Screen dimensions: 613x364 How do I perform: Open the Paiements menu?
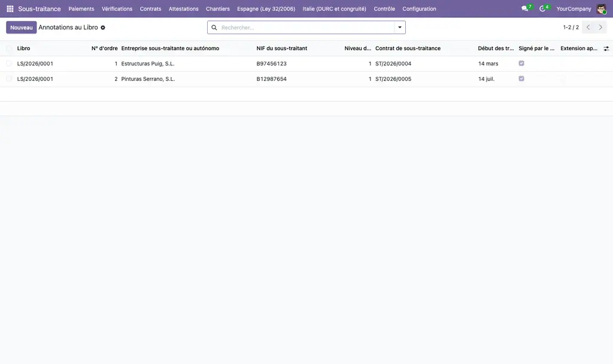(81, 8)
